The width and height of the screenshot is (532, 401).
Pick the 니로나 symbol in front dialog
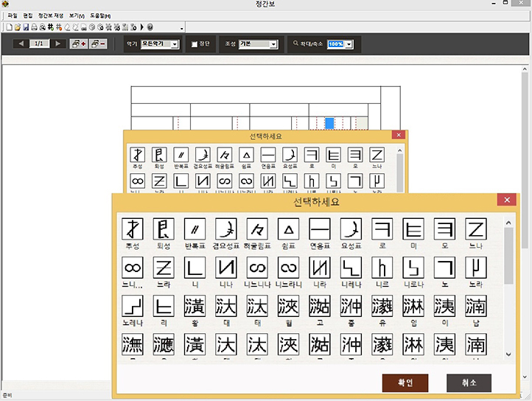coord(413,268)
